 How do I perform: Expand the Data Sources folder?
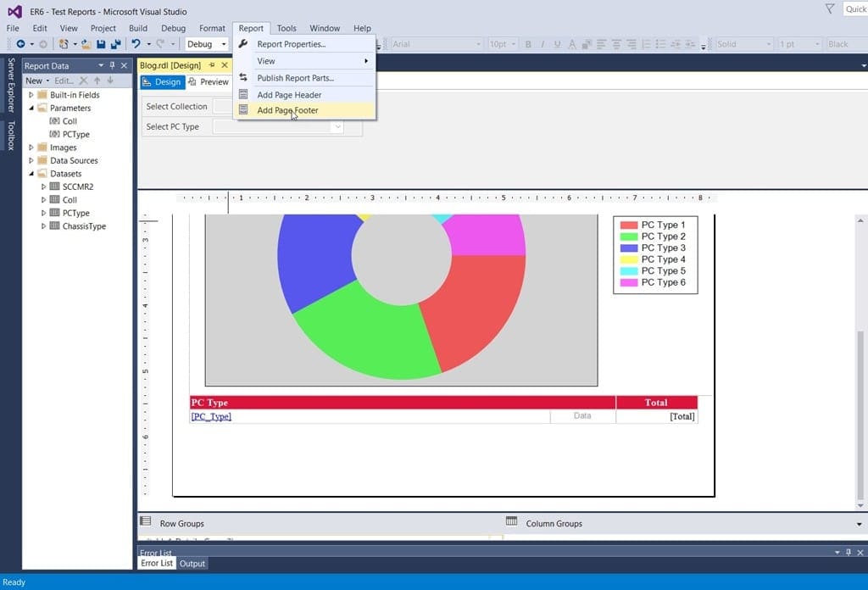31,160
